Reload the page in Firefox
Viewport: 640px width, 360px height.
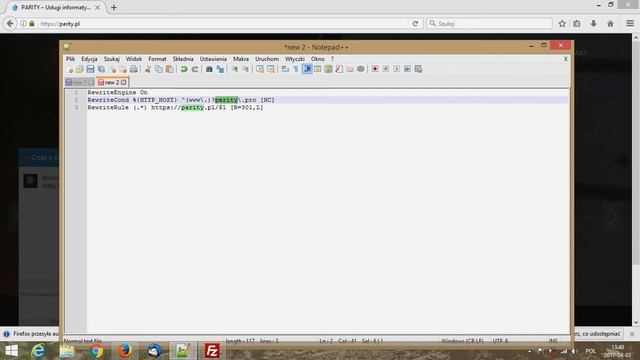(x=415, y=24)
